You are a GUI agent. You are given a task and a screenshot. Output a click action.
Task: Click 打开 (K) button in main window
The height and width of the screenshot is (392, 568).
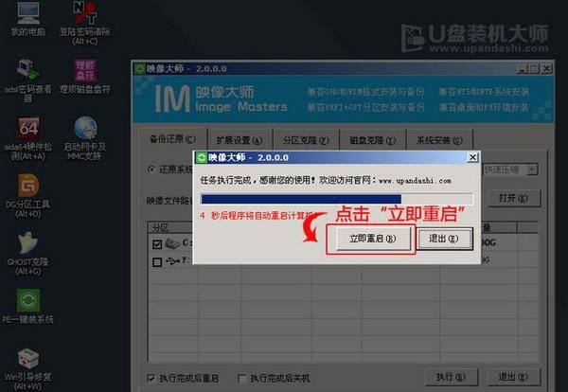click(x=513, y=198)
